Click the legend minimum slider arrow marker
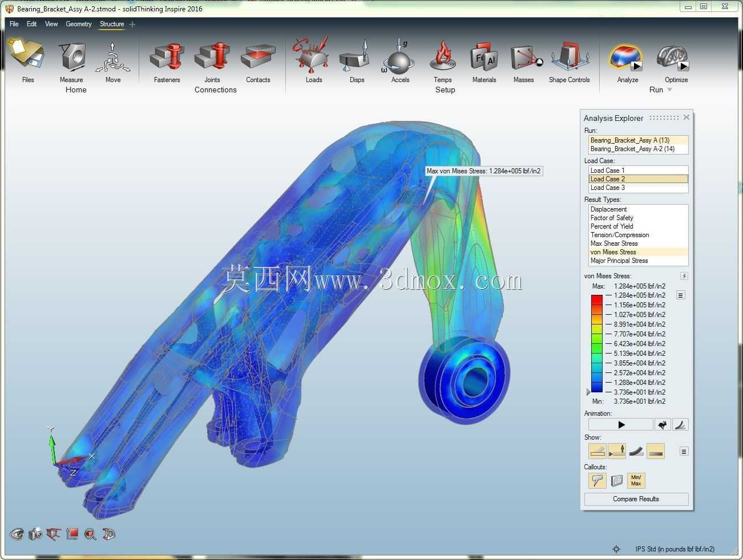The width and height of the screenshot is (743, 560). click(x=588, y=392)
